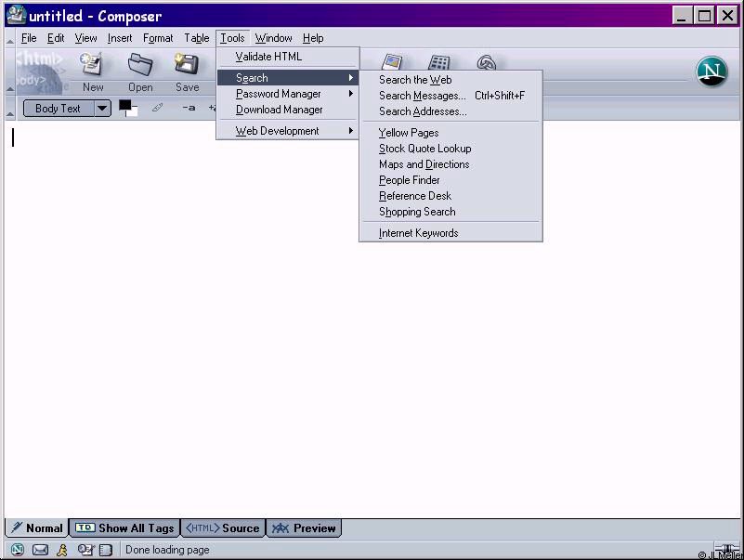Click the Save disk icon
This screenshot has width=744, height=560.
[187, 64]
